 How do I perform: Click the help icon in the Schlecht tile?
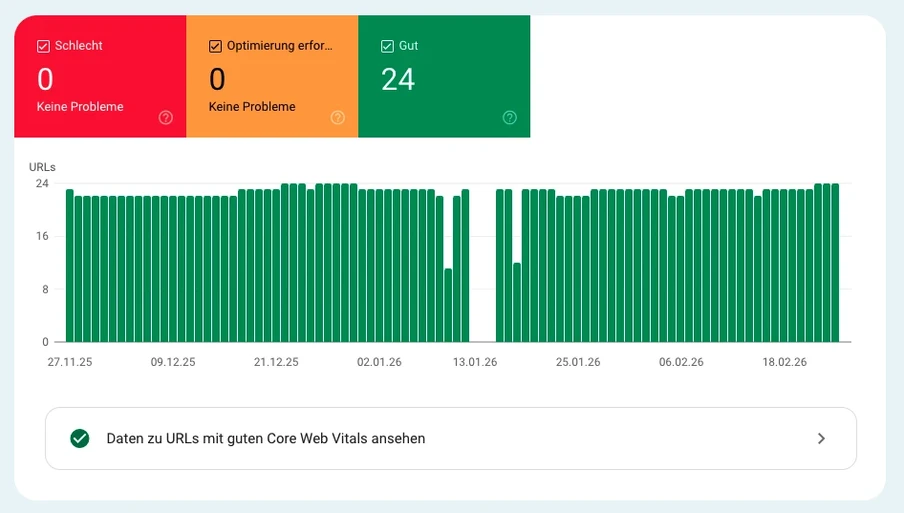(166, 118)
